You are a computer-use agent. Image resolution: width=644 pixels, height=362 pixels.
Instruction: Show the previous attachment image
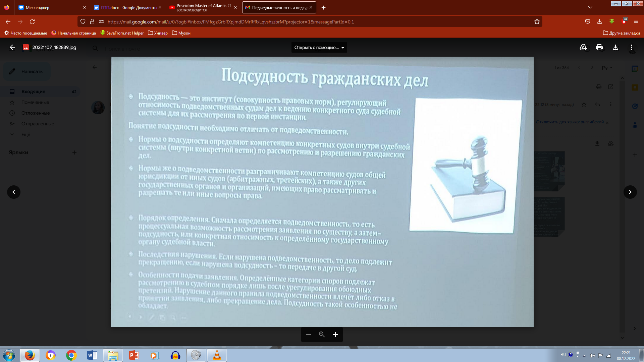point(14,192)
